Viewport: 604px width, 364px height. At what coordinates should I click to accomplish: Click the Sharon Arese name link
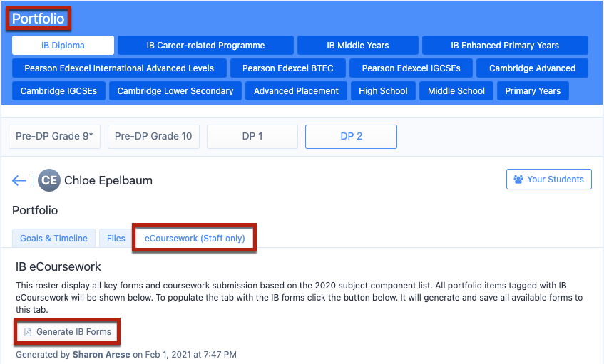pos(100,354)
